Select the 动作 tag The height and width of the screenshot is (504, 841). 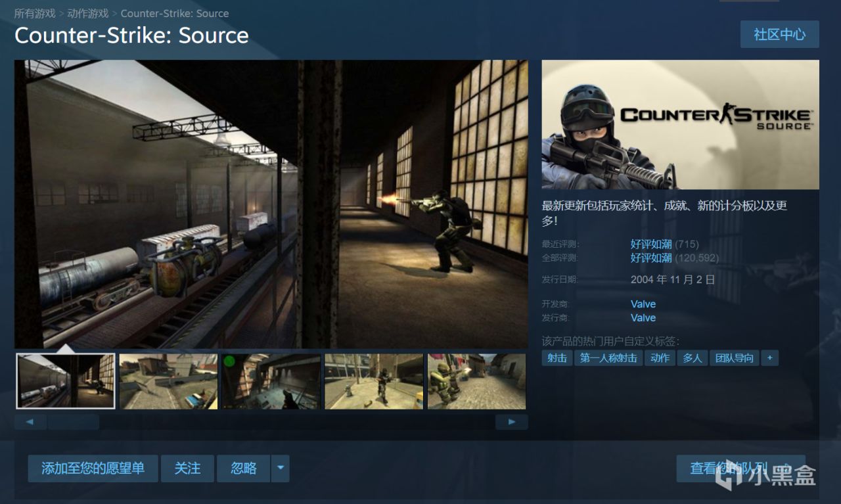click(x=660, y=358)
